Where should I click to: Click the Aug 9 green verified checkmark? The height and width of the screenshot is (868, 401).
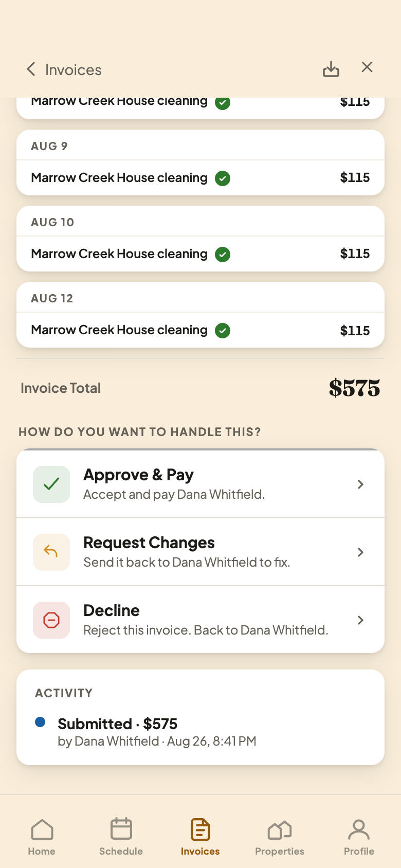(x=223, y=178)
